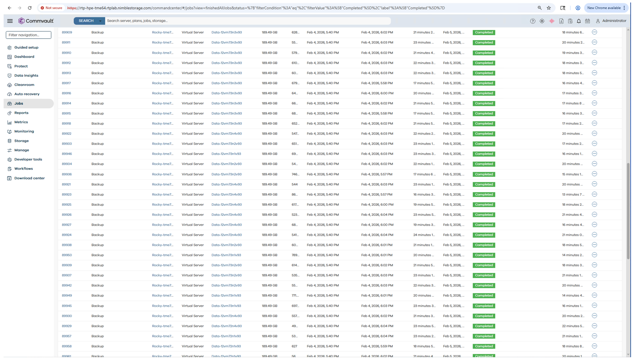Open the Storage navigation item
Viewport: 636px width, 364px height.
[x=21, y=141]
